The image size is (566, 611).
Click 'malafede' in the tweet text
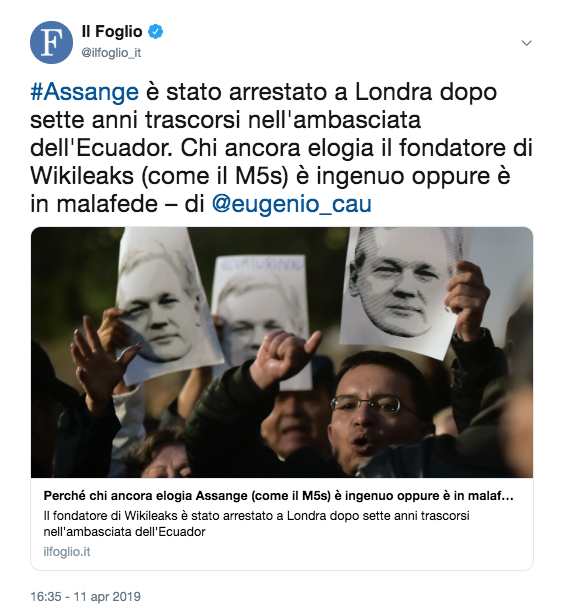pos(107,205)
